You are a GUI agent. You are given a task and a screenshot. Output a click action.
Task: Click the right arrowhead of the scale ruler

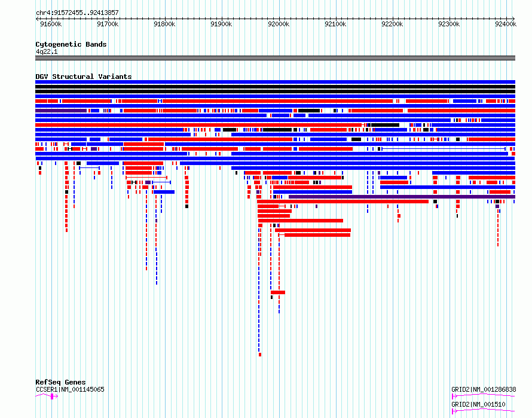(513, 19)
